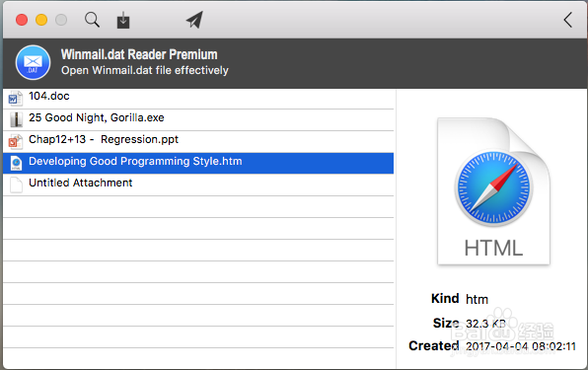Click the Kind value htm

[477, 299]
